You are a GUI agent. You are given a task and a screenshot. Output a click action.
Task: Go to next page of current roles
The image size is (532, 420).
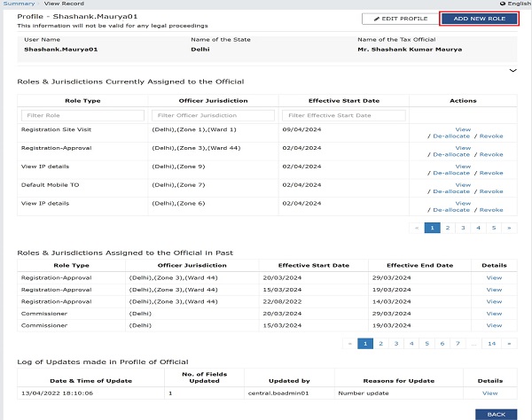509,228
